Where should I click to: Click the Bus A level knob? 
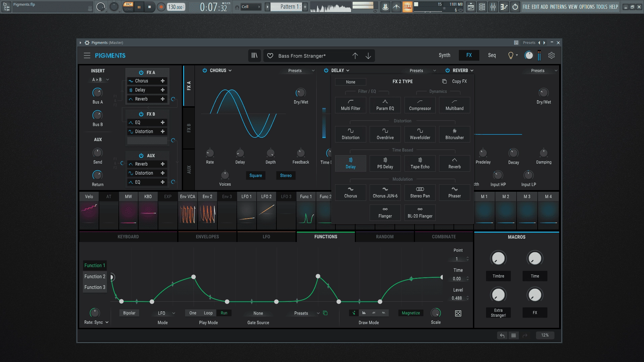pos(97,93)
